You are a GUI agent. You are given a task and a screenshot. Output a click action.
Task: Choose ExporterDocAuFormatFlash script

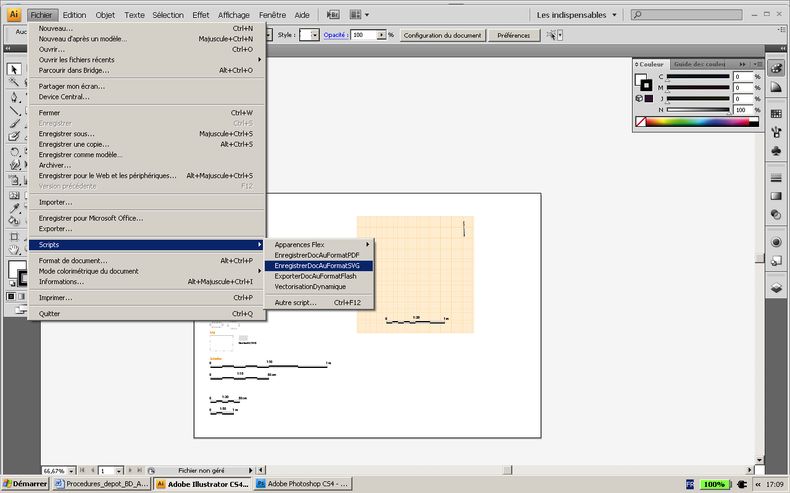pos(319,276)
